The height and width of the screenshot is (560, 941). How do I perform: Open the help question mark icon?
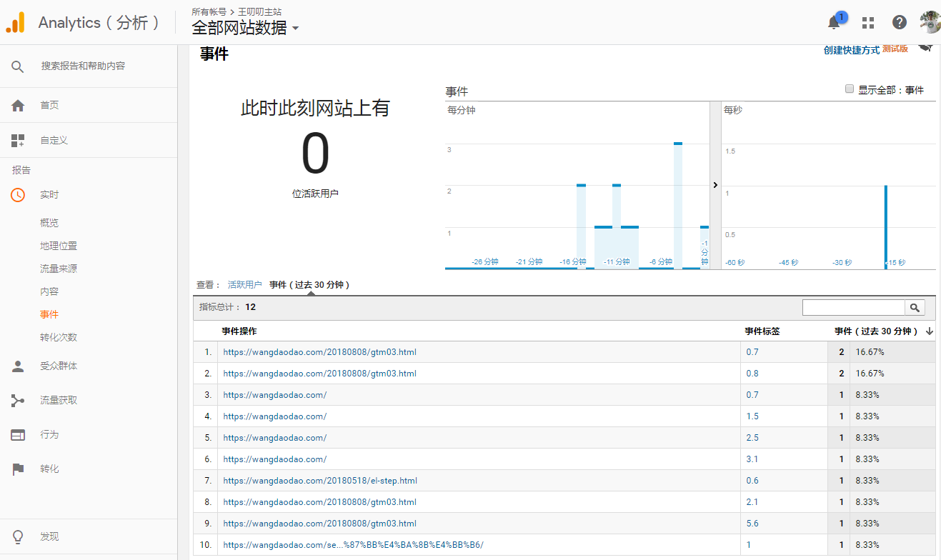point(900,22)
